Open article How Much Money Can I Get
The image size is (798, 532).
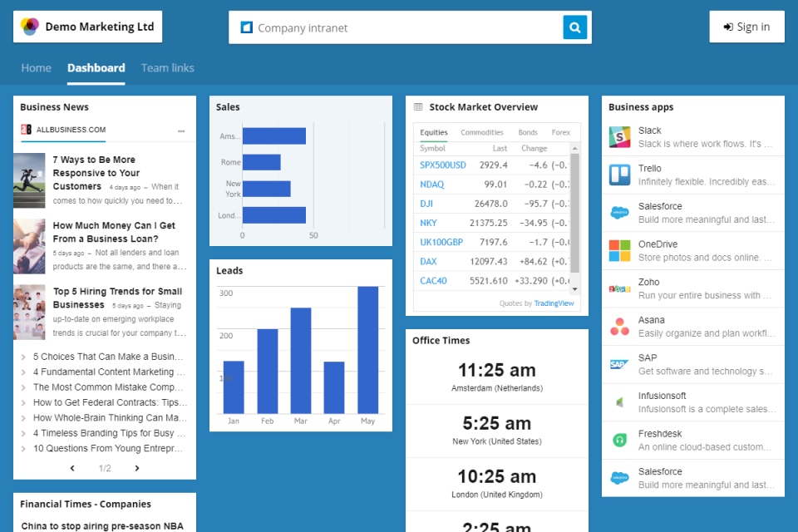(114, 232)
